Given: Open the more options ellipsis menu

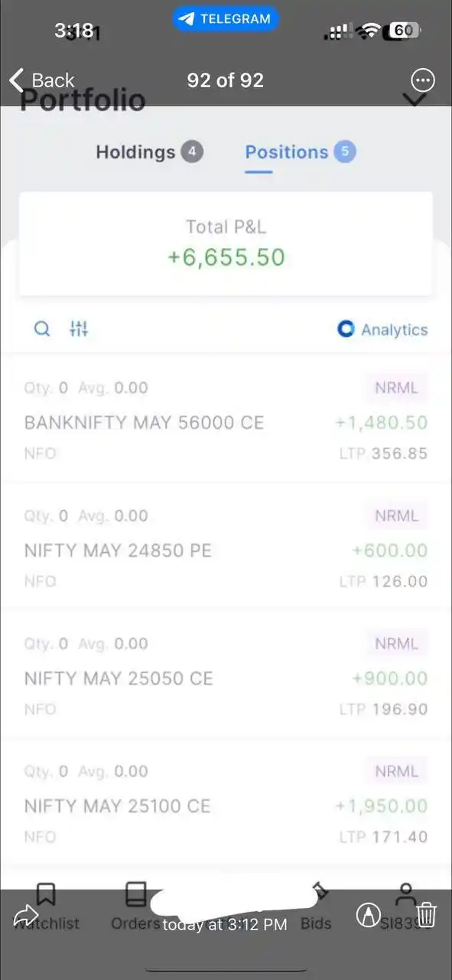Looking at the screenshot, I should (423, 80).
